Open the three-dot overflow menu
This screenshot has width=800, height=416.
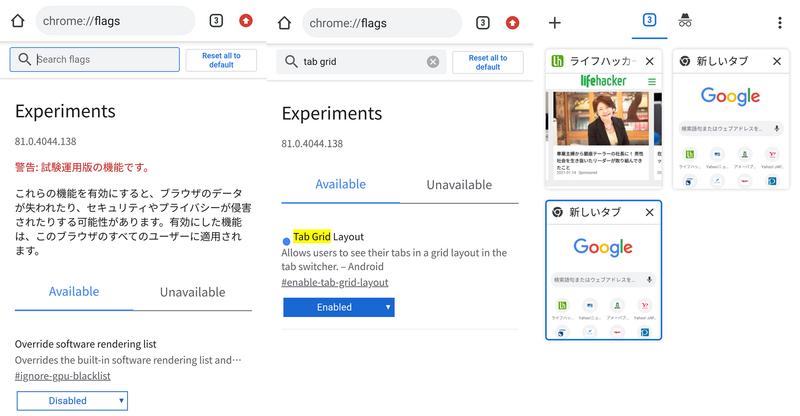tap(779, 22)
